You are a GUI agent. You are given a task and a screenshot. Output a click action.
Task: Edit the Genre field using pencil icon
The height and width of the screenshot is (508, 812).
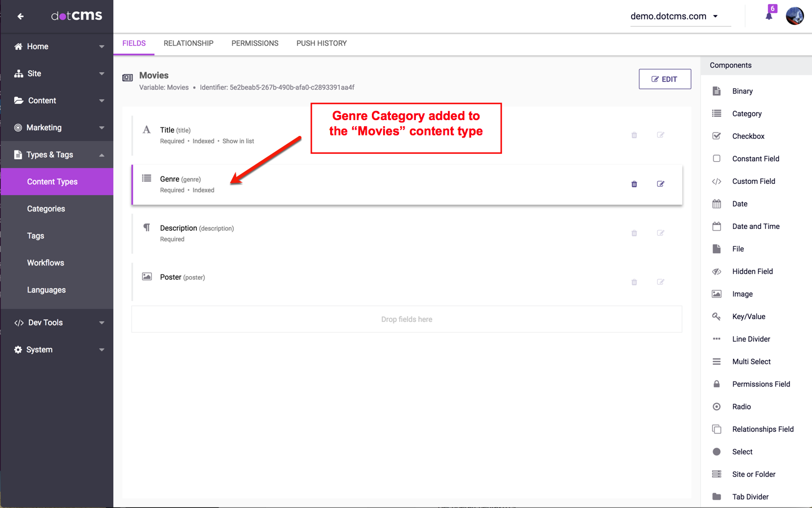660,184
